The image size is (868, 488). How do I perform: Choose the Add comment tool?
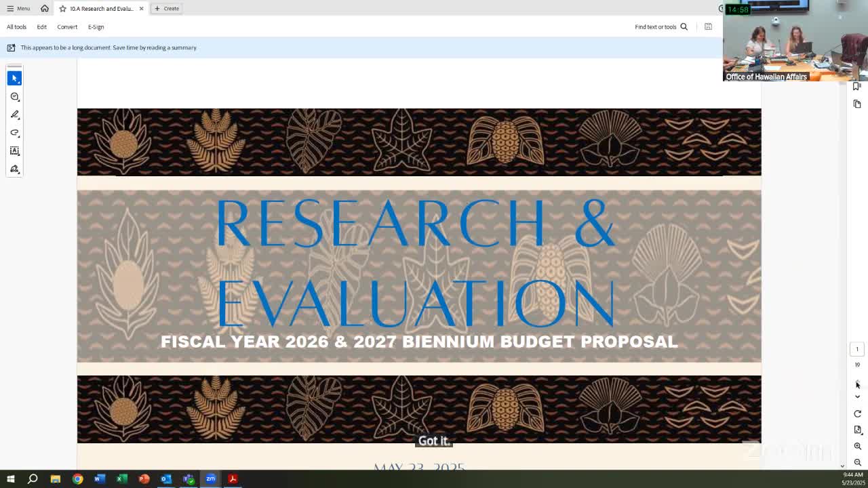pyautogui.click(x=14, y=96)
